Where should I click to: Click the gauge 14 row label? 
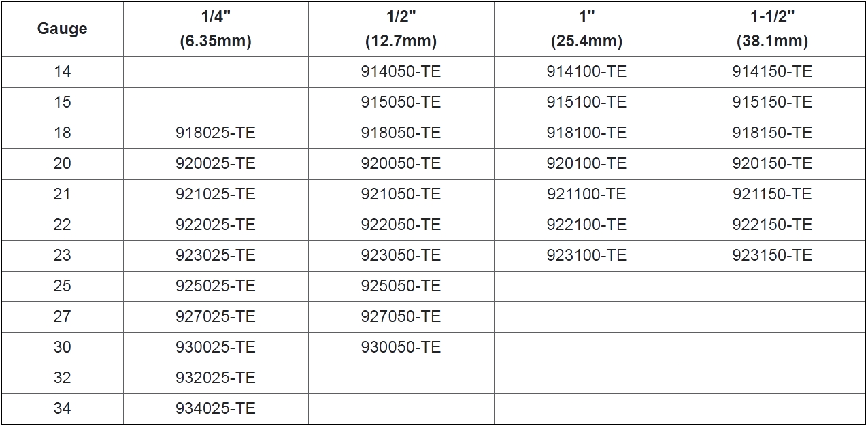coord(62,71)
